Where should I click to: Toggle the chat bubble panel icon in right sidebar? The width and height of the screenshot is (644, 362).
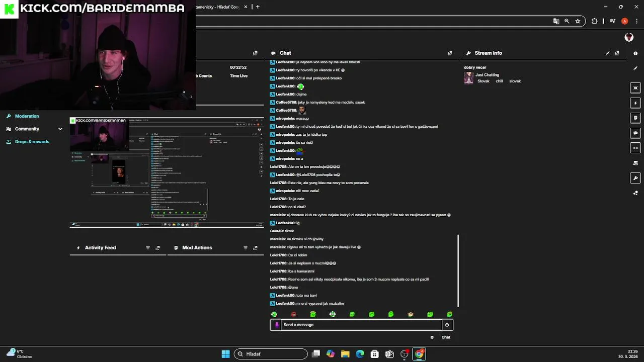tap(635, 133)
